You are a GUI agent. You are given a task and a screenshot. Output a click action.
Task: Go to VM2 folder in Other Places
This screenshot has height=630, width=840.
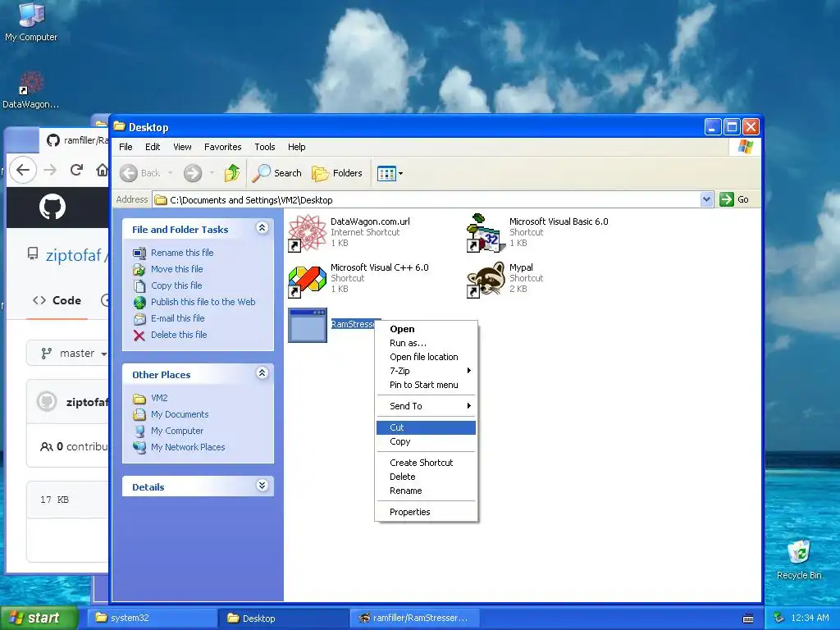point(159,398)
